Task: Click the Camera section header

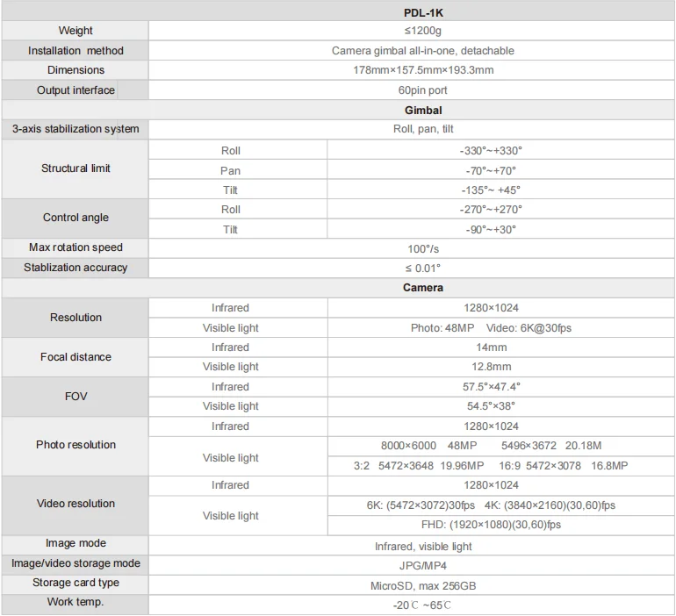Action: tap(423, 288)
